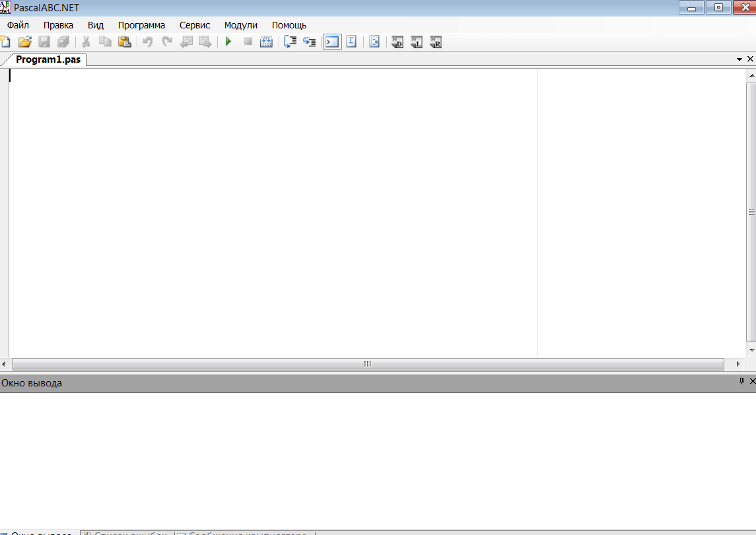Minimize the PascalABC.NET window
The height and width of the screenshot is (535, 756).
point(691,7)
